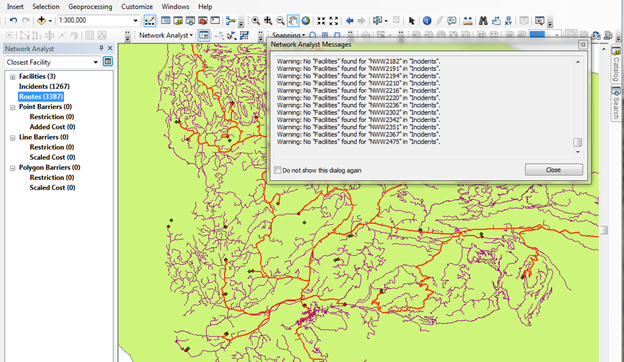Collapse the Polygon Barriers (0) node
This screenshot has height=362, width=624.
12,168
